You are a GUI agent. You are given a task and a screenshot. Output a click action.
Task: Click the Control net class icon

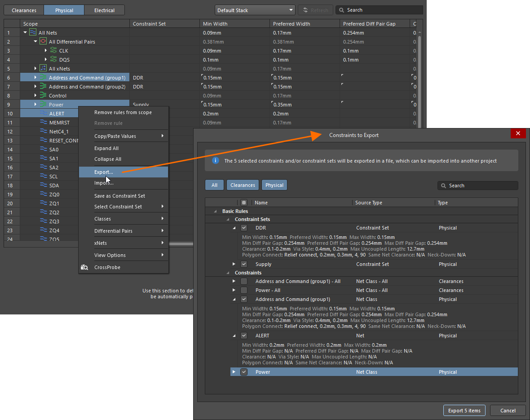coord(43,95)
